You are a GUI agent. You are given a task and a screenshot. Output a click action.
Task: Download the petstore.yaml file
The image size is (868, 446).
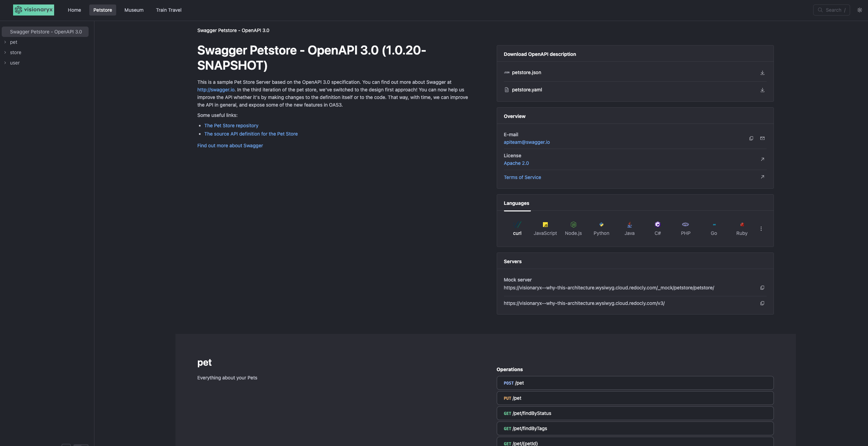[762, 90]
